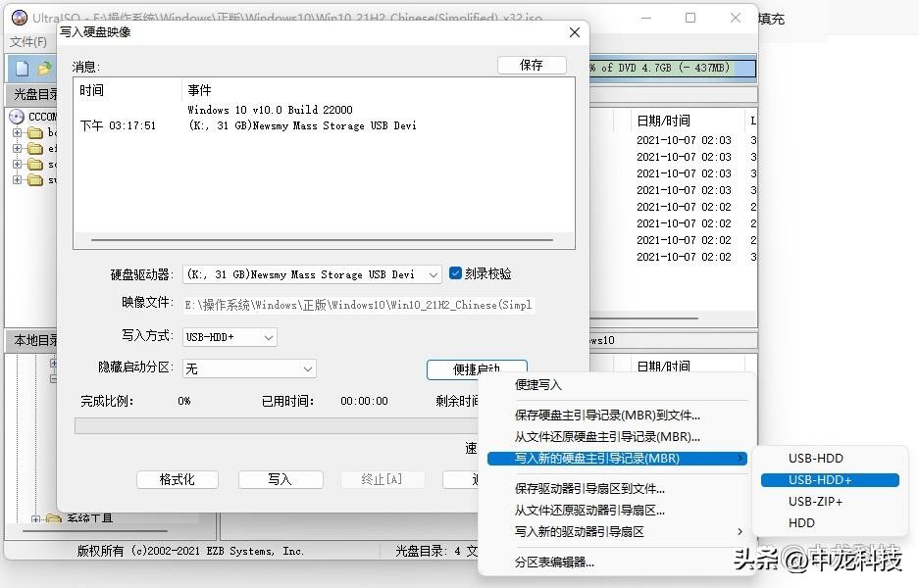
Task: Uncheck the 刻录校验 verification checkbox
Action: (454, 273)
